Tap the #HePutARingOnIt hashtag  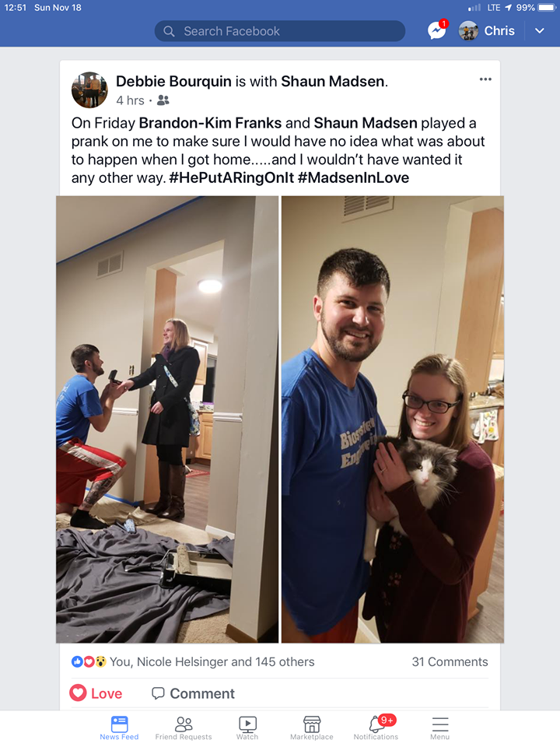[232, 178]
